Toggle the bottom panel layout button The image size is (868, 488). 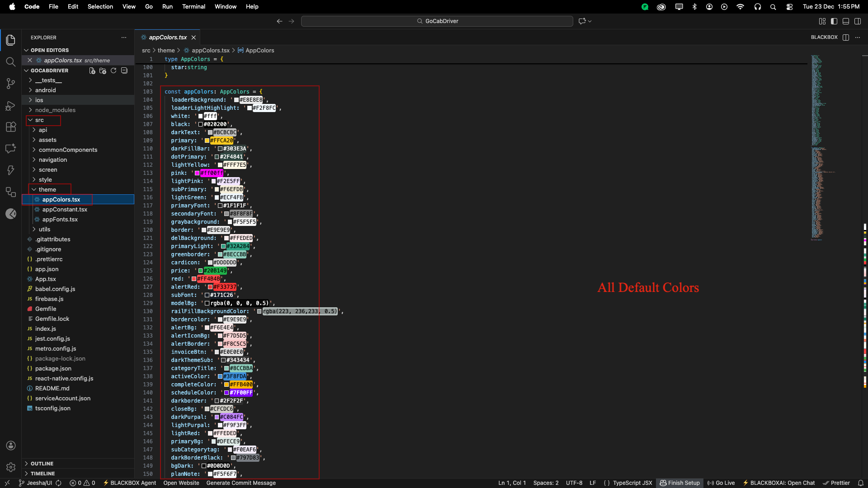click(846, 21)
